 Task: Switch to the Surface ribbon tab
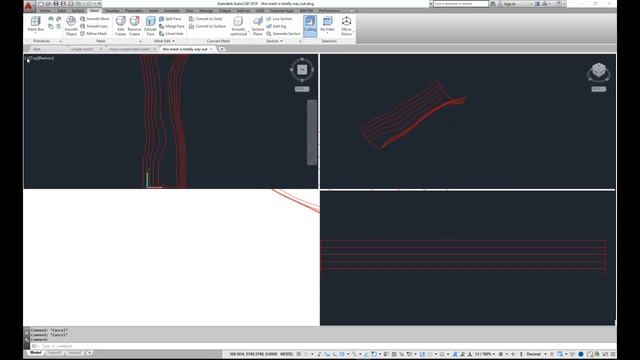pos(78,11)
